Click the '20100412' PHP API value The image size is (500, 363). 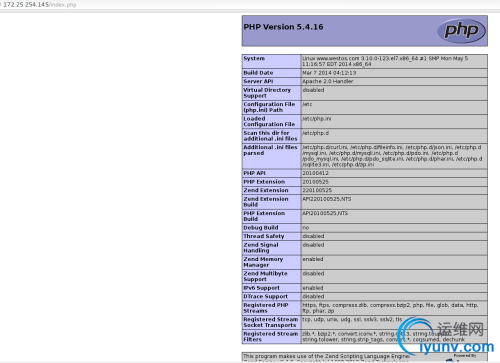tap(315, 173)
